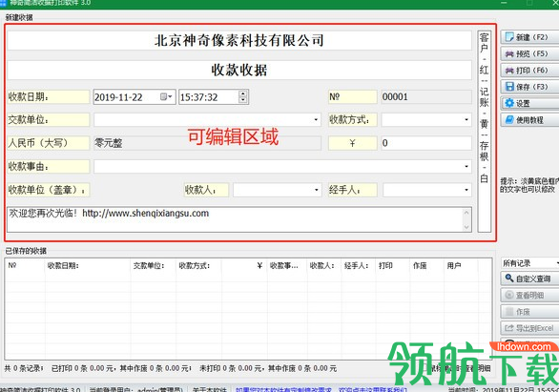This screenshot has width=559, height=392.
Task: Edit the 收款事由 yellow label
Action: (x=48, y=166)
